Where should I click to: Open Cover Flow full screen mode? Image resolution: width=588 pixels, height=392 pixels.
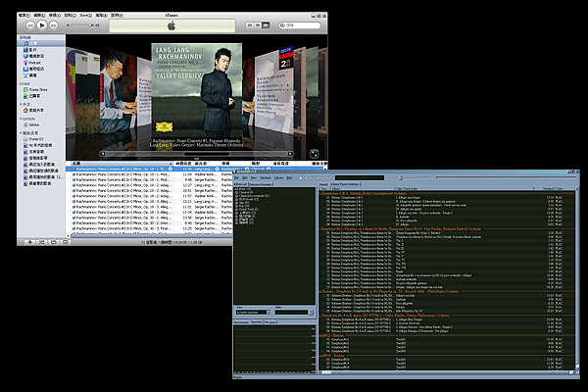[314, 154]
